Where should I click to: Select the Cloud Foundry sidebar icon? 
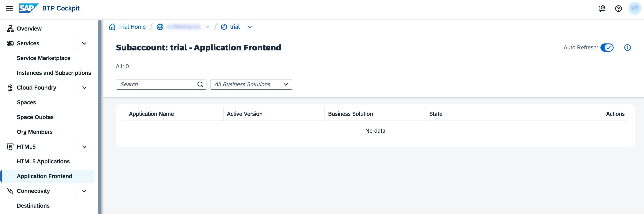[10, 88]
